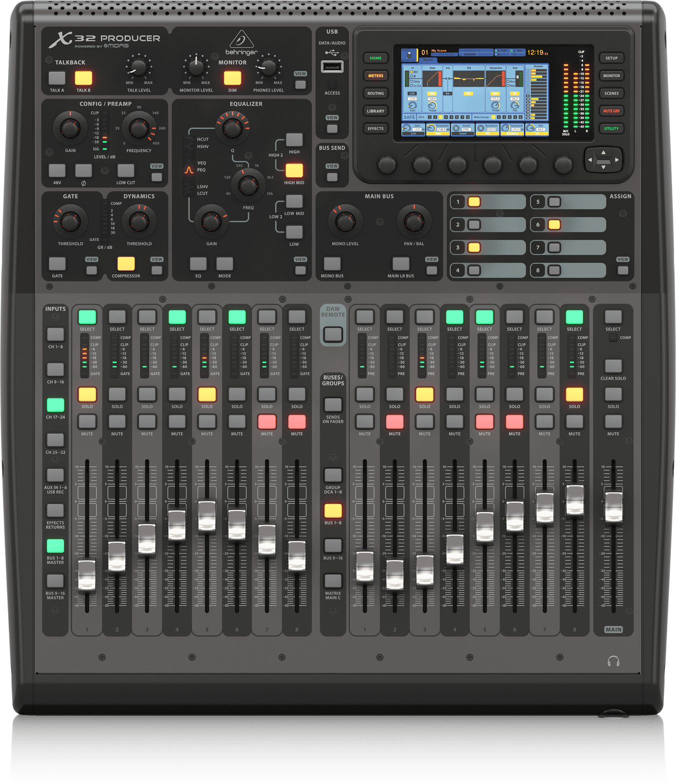The image size is (676, 784).
Task: Select the HOME screen button
Action: 376,58
